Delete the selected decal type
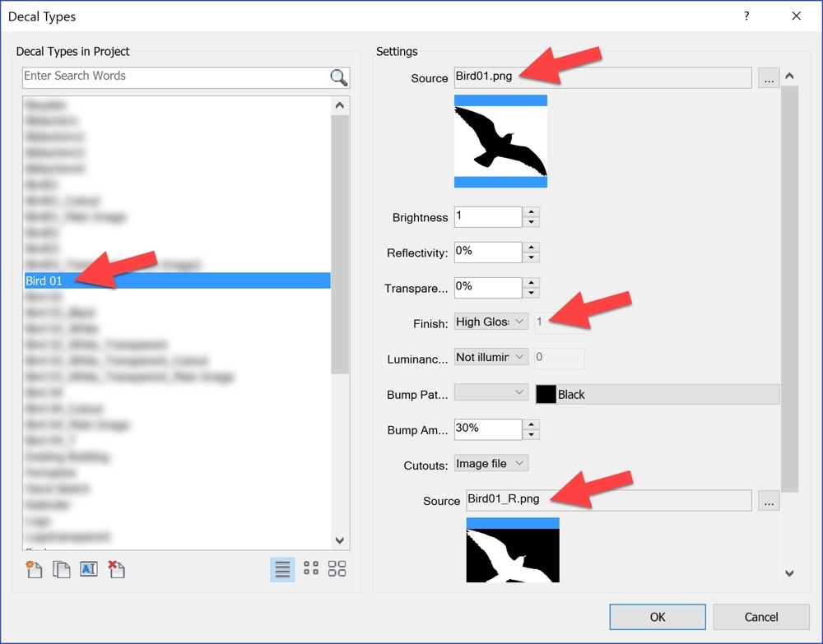 pyautogui.click(x=116, y=568)
